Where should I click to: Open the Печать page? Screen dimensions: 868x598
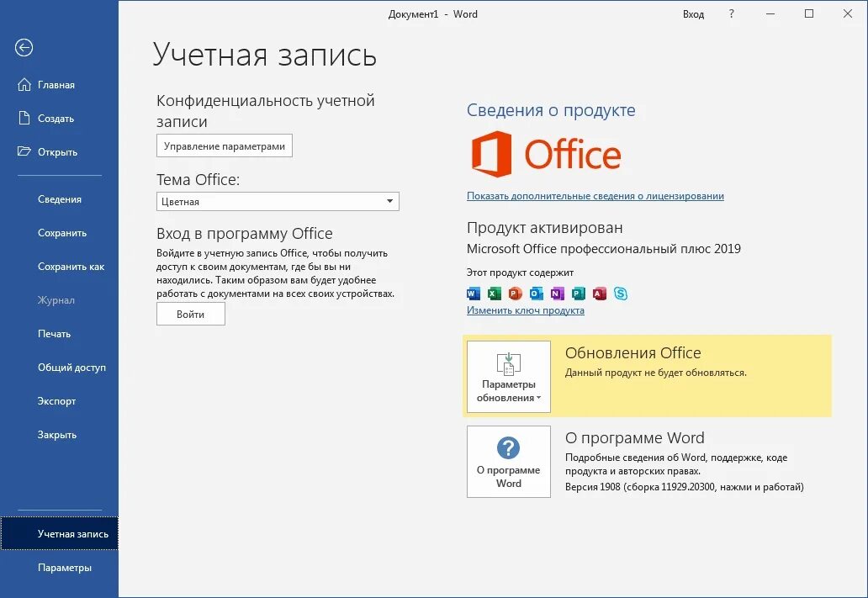tap(54, 334)
